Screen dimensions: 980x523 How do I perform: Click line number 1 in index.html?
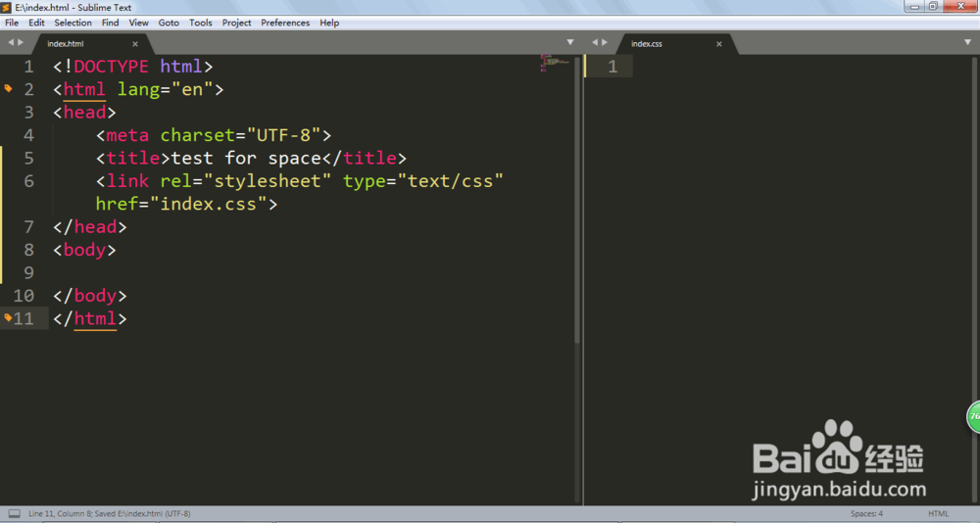tap(28, 67)
